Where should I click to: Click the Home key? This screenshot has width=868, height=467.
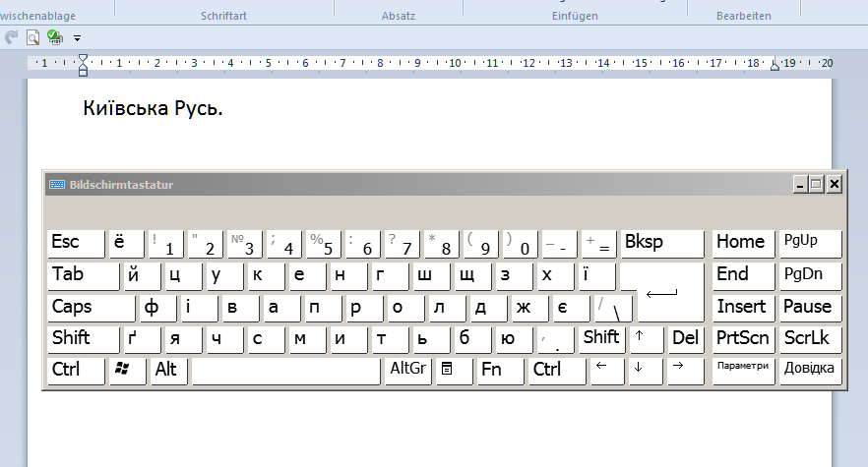(x=743, y=244)
